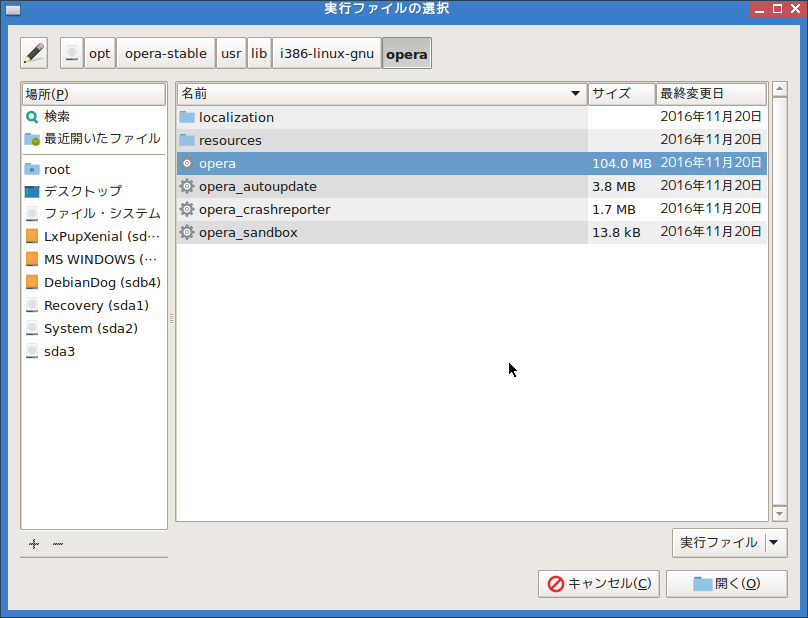
Task: Maximize the 実行ファイルの選択 dialog window
Action: (777, 9)
